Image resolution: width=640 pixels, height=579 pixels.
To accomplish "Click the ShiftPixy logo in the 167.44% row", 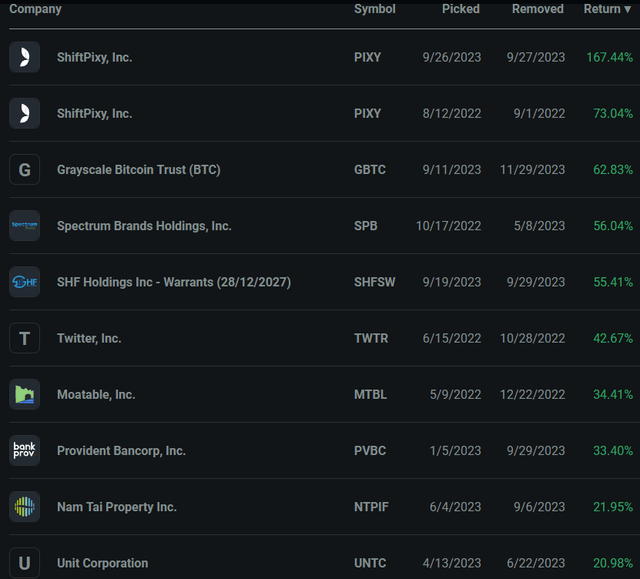I will pos(24,57).
